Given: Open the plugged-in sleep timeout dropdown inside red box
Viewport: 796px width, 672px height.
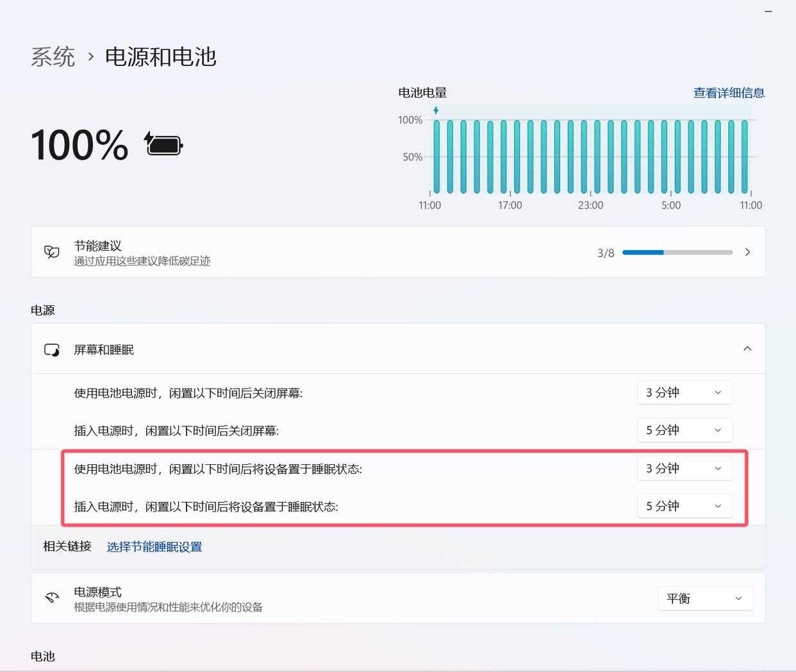Looking at the screenshot, I should tap(684, 506).
